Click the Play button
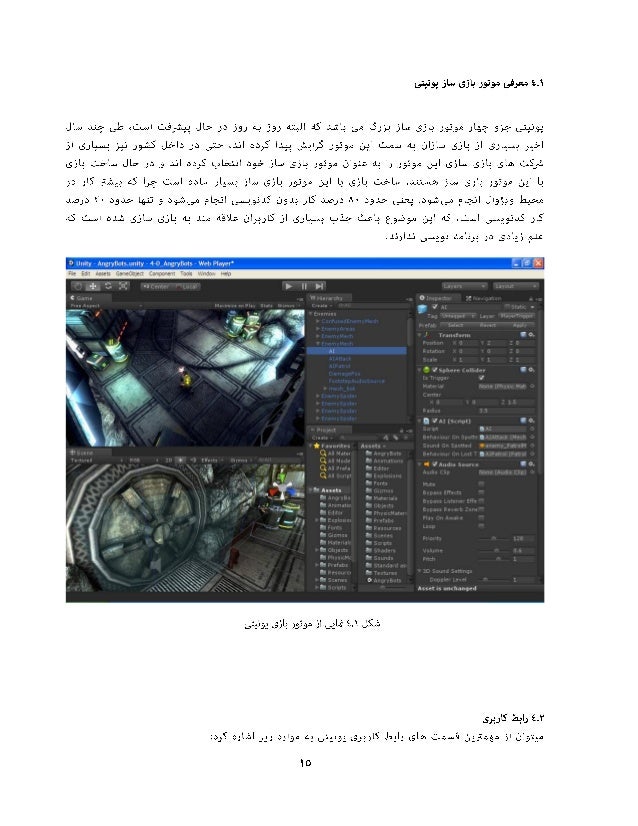 [x=289, y=286]
